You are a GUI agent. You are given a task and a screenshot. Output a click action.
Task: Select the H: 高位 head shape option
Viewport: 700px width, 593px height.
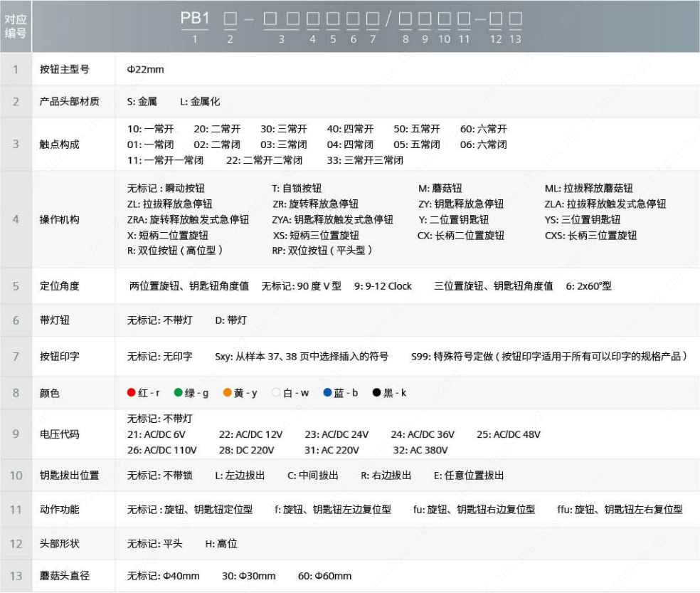click(x=222, y=543)
